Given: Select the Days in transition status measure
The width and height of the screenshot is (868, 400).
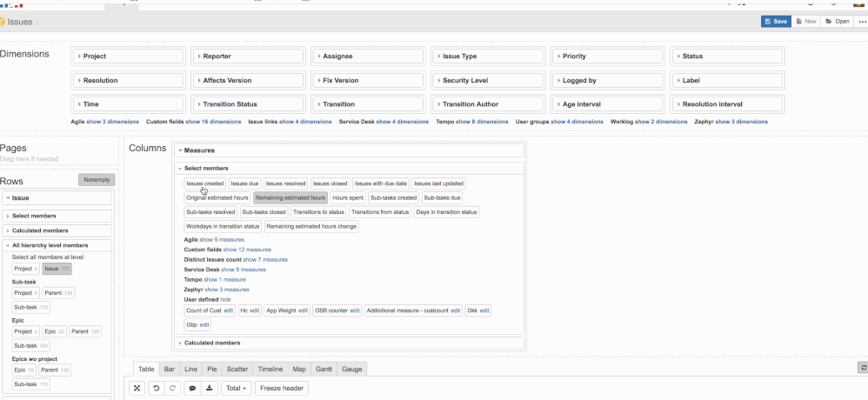Looking at the screenshot, I should (x=446, y=212).
